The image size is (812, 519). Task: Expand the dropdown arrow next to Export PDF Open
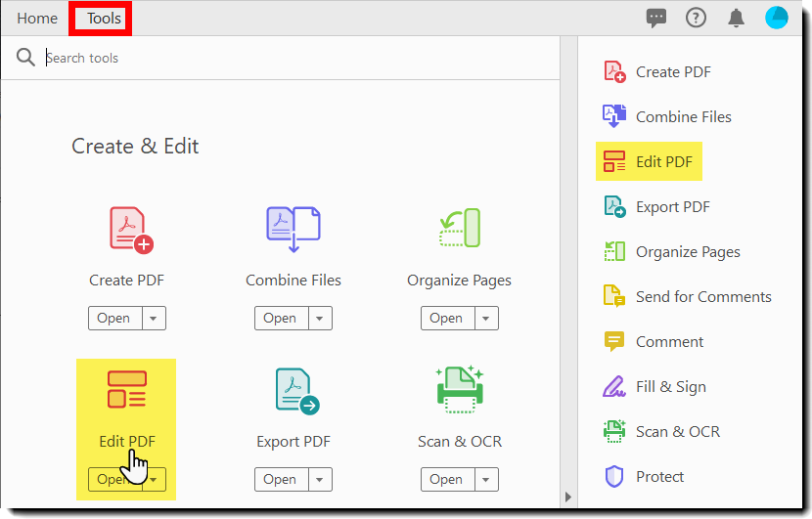pos(320,480)
